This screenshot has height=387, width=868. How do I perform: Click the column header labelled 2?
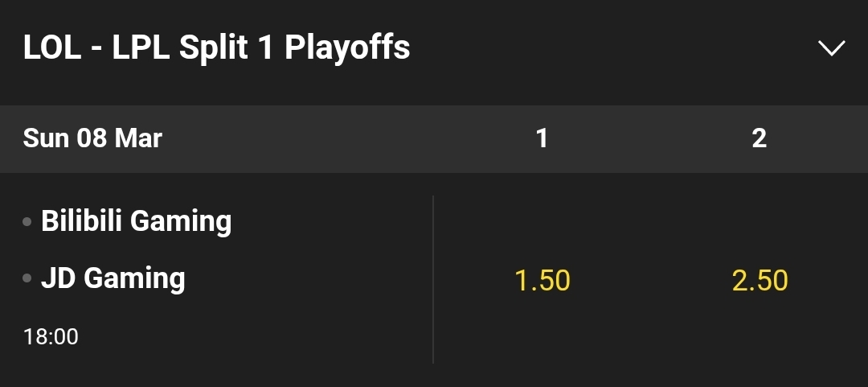[759, 138]
